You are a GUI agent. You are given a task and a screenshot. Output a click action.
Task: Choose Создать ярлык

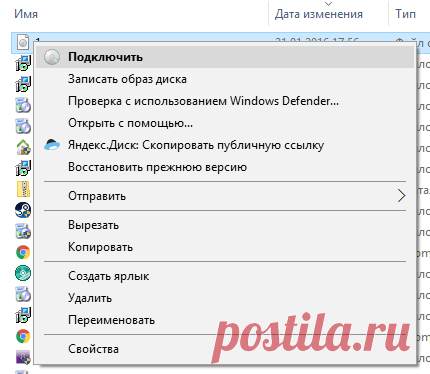tap(225, 276)
